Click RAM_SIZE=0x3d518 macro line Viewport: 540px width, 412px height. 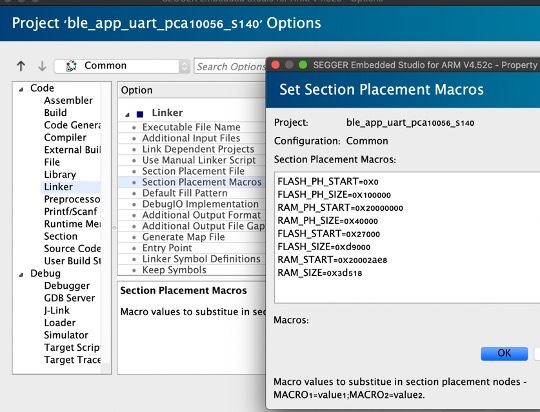pyautogui.click(x=320, y=273)
